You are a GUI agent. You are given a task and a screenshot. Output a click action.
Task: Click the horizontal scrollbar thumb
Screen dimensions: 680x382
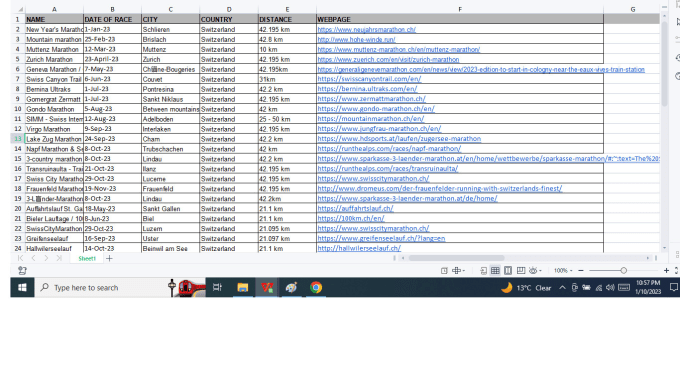tap(456, 258)
